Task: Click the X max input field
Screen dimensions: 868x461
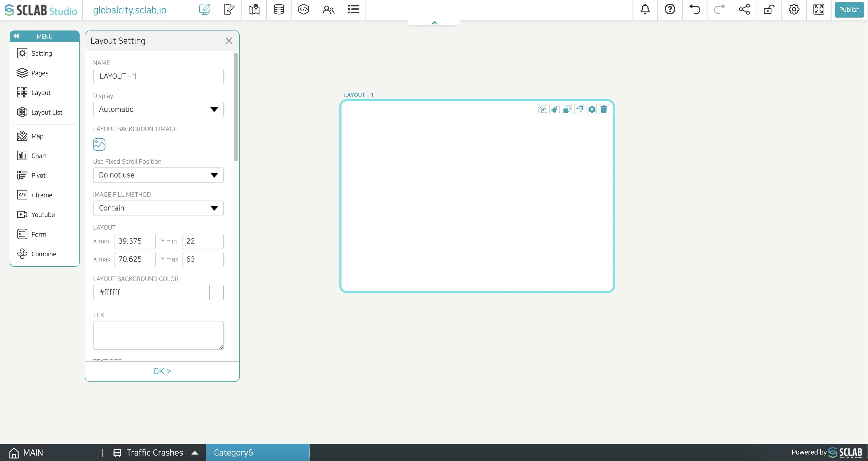Action: point(135,259)
